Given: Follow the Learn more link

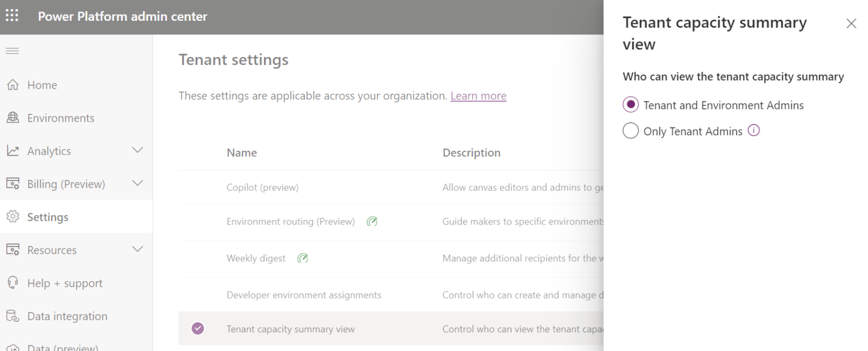Looking at the screenshot, I should pos(478,95).
